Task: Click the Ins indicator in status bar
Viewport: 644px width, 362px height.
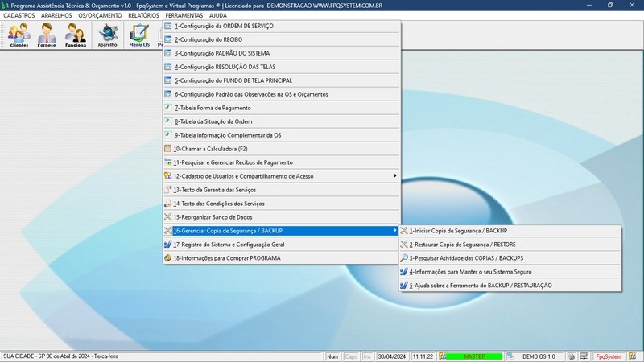Action: point(367,356)
